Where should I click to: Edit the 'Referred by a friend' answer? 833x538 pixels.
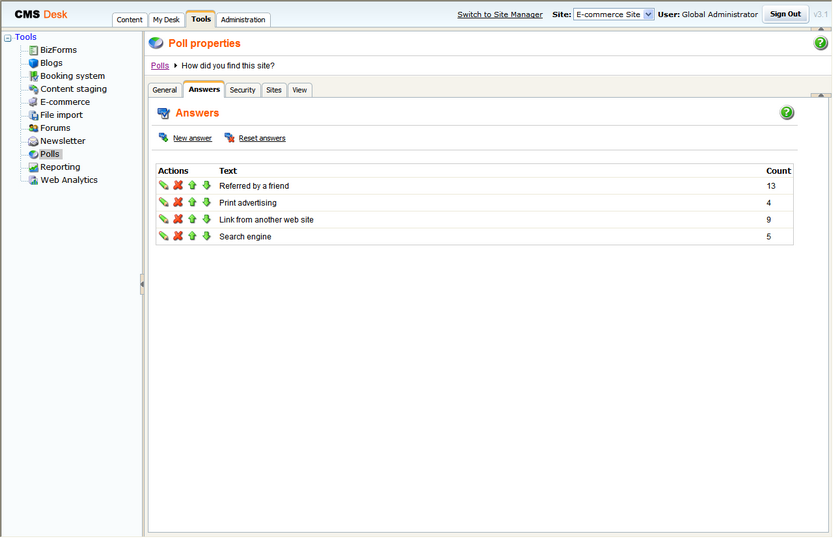point(164,186)
